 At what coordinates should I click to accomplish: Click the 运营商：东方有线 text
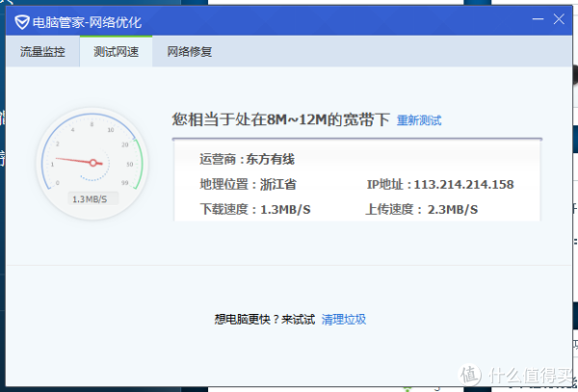coord(247,160)
